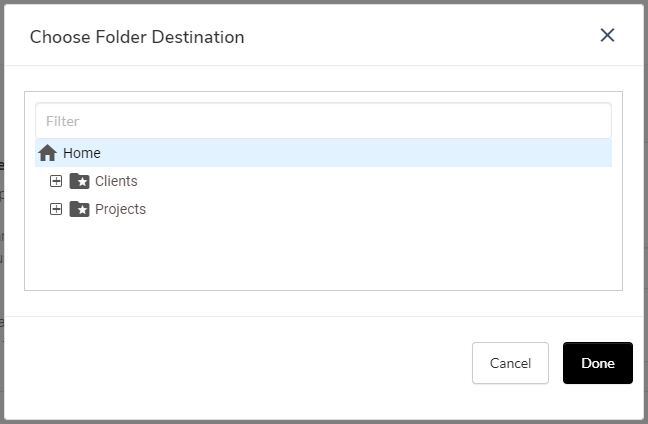Viewport: 648px width, 424px height.
Task: Expand the Projects folder tree node
Action: [x=56, y=209]
